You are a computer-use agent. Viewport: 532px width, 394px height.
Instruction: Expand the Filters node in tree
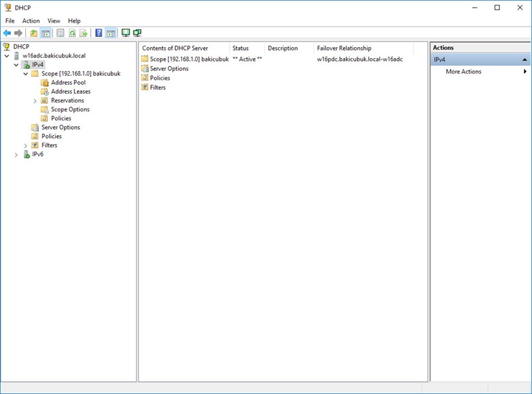pyautogui.click(x=26, y=145)
